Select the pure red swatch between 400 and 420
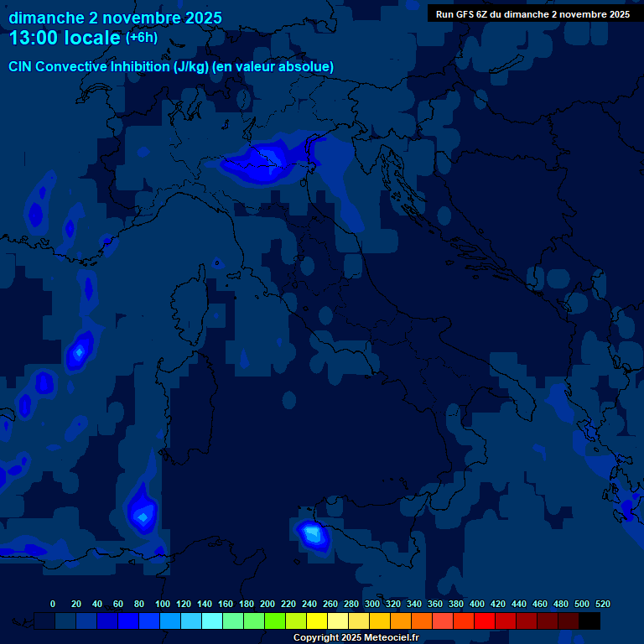The image size is (644, 644). [x=484, y=621]
